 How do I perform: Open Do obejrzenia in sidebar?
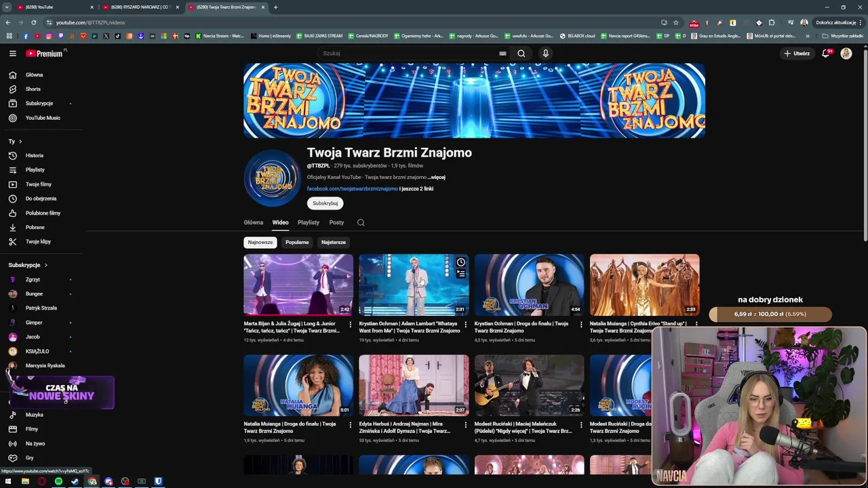point(42,199)
